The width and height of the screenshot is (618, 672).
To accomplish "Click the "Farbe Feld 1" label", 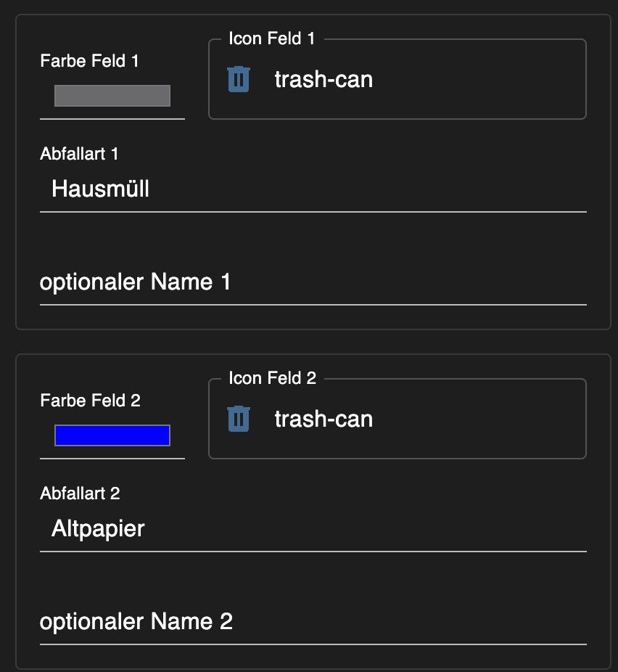I will [x=90, y=61].
